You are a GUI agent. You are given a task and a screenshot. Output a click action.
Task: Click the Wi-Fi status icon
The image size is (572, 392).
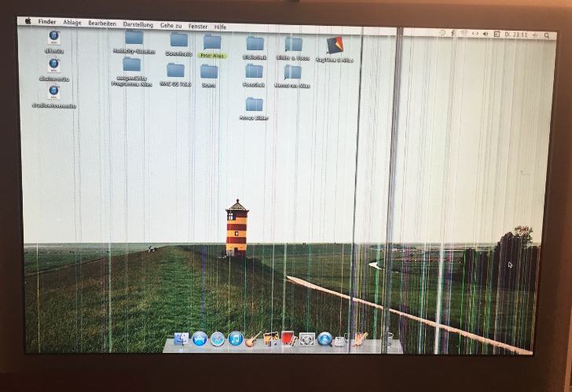pos(464,34)
